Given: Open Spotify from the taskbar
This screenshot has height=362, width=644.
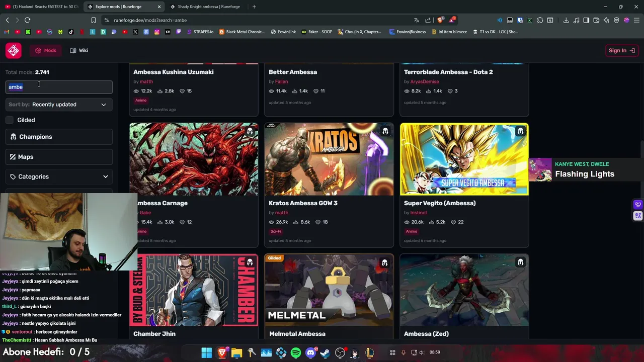Looking at the screenshot, I should coord(296,353).
